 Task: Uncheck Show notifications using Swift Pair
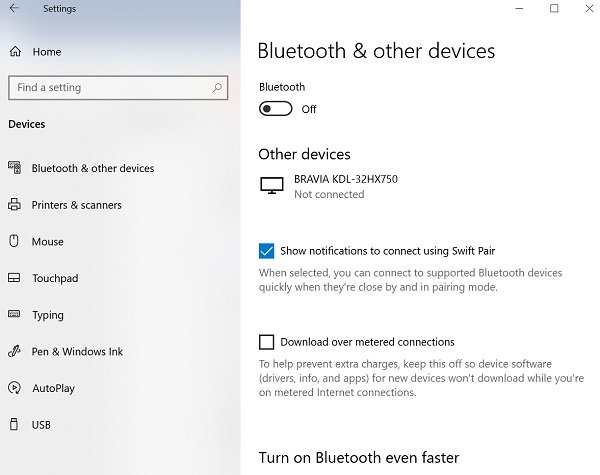266,251
